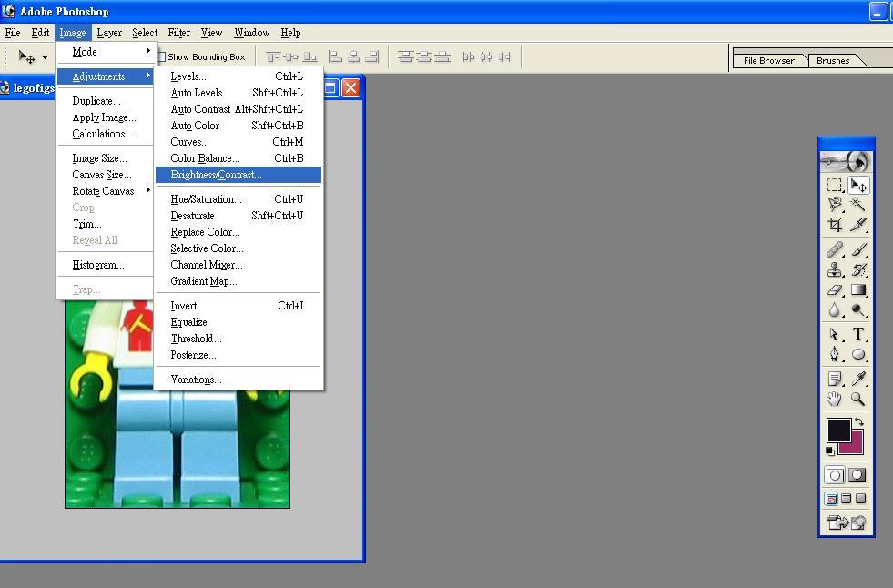Image resolution: width=893 pixels, height=588 pixels.
Task: Choose Threshold adjustment
Action: click(x=238, y=339)
